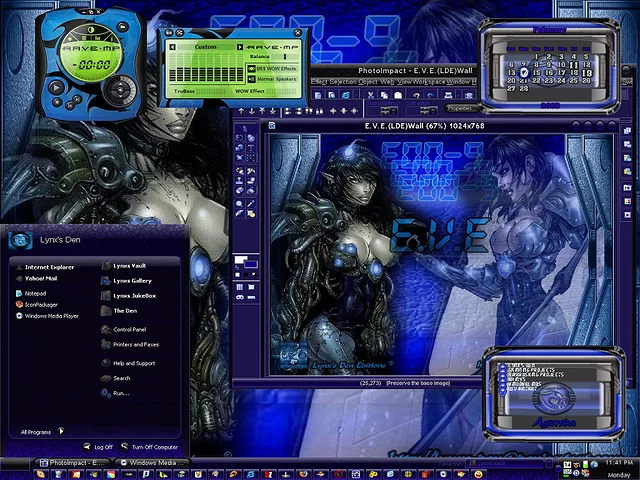Select the Bucket Fill tool

click(251, 191)
